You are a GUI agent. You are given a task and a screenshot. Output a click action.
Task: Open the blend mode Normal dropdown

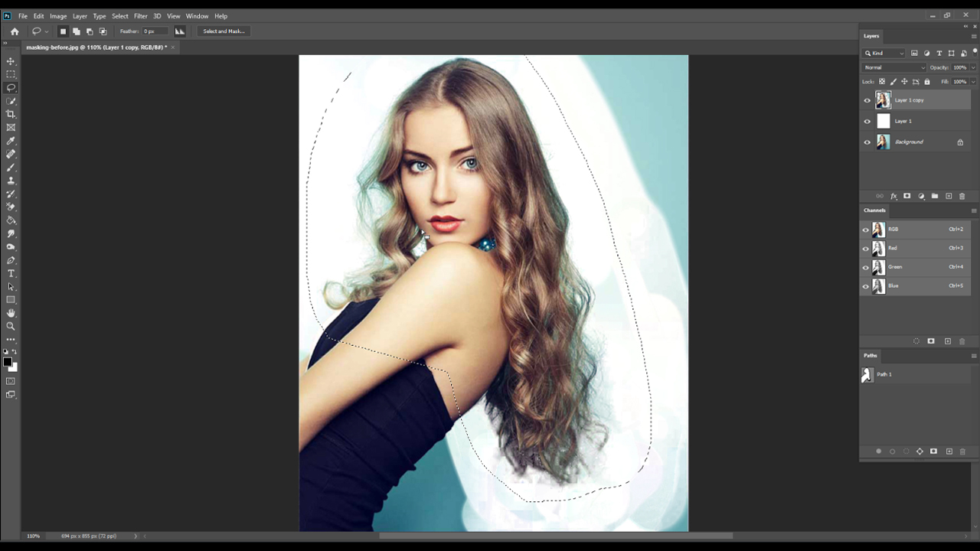pyautogui.click(x=893, y=67)
